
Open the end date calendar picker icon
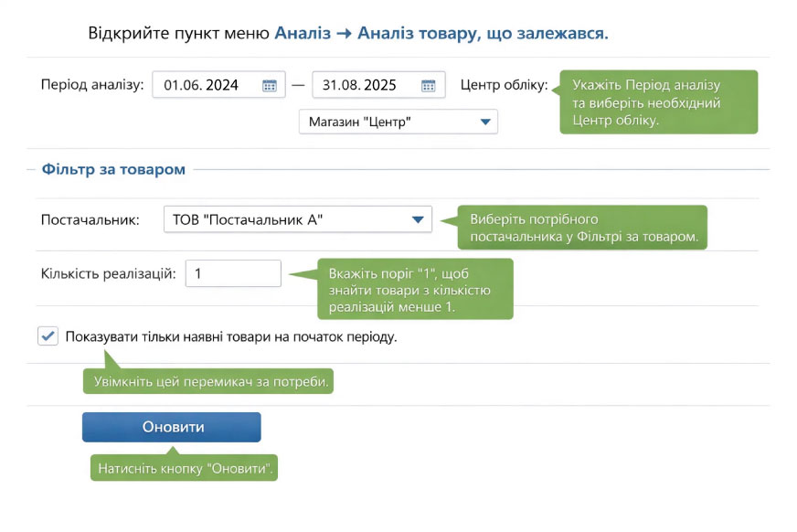[429, 86]
